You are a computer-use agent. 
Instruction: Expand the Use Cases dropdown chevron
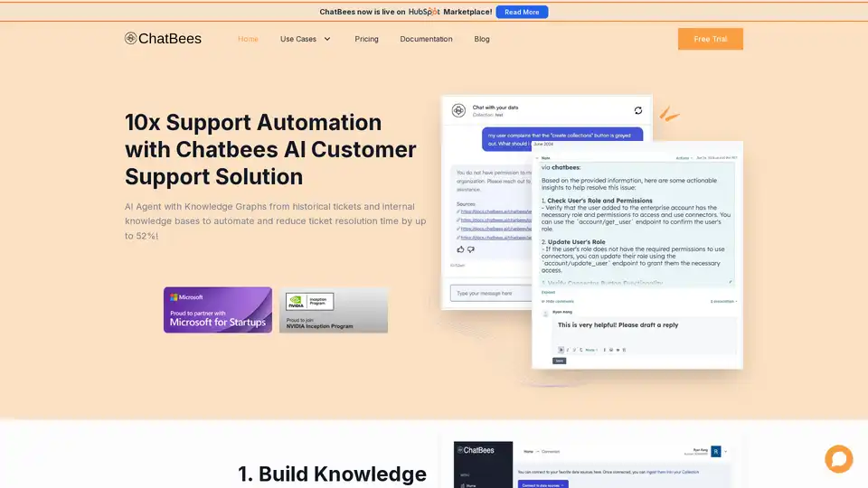click(x=327, y=39)
